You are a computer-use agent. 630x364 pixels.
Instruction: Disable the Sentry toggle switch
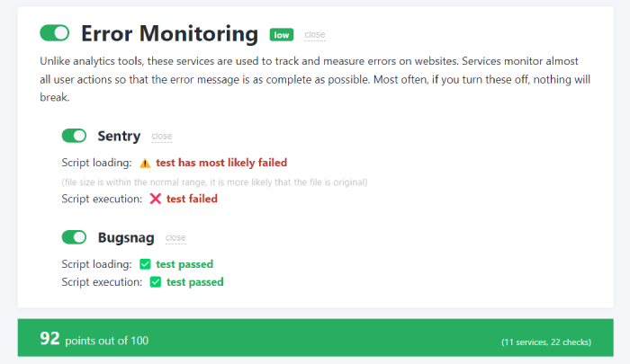(74, 136)
